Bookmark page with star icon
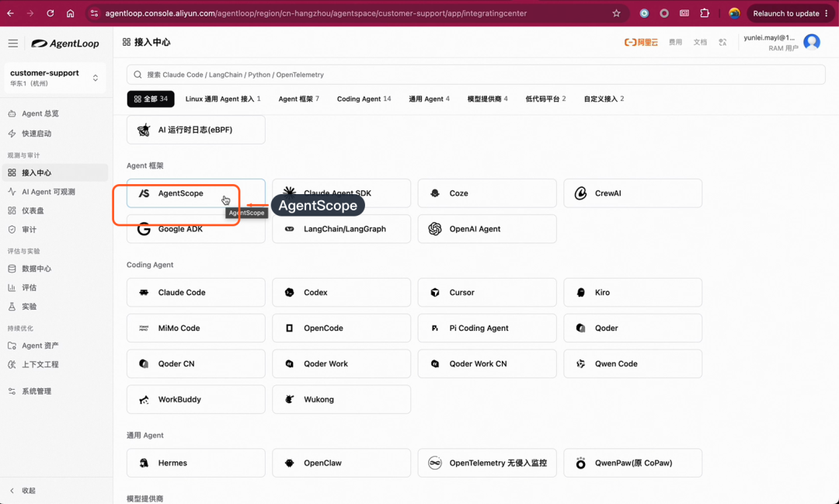The width and height of the screenshot is (839, 504). click(x=616, y=13)
